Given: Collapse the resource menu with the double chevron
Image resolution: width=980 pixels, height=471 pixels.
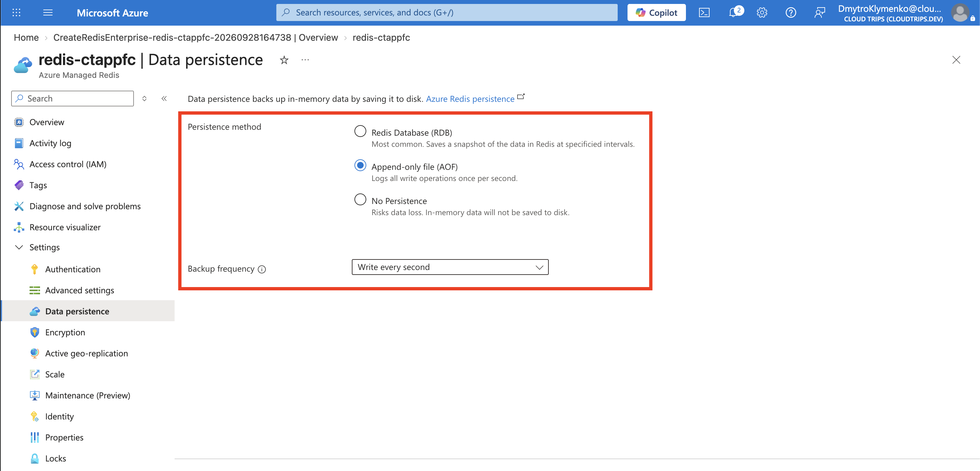Looking at the screenshot, I should (x=164, y=99).
